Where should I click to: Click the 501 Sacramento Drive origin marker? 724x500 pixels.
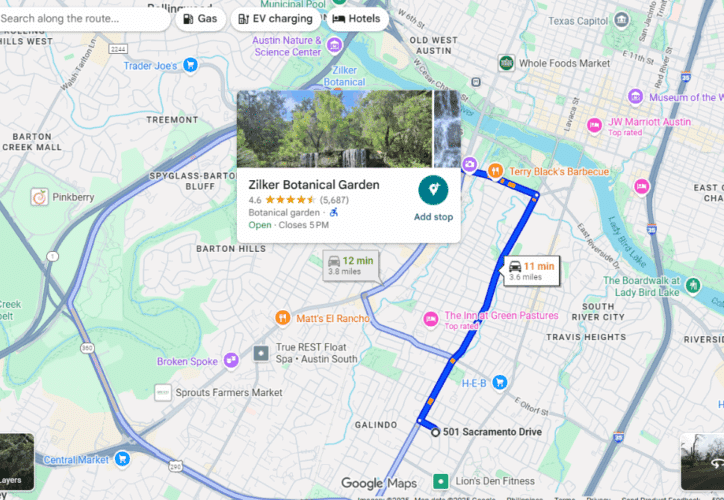435,433
